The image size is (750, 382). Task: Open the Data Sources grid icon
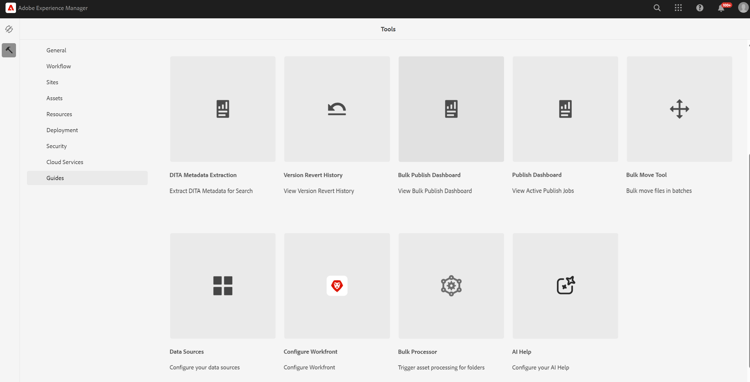pyautogui.click(x=223, y=286)
